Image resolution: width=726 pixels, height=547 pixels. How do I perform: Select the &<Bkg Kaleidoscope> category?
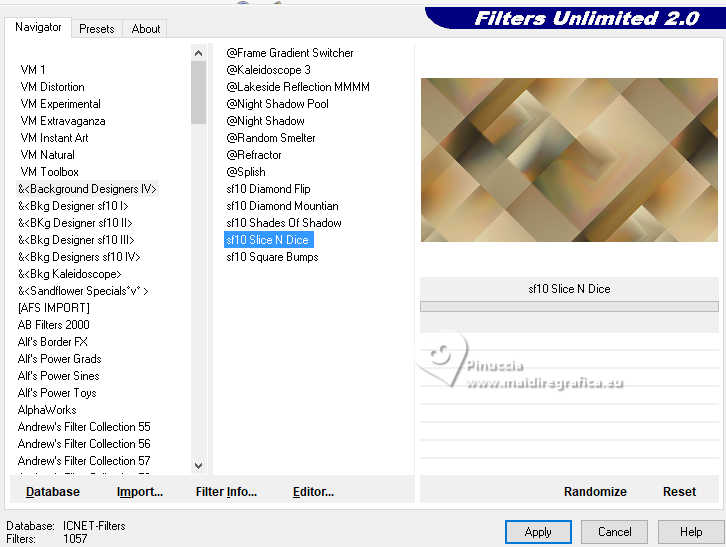pos(69,274)
